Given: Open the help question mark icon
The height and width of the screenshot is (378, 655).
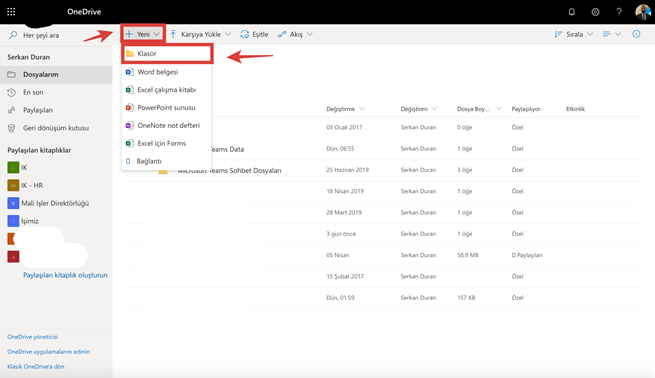Looking at the screenshot, I should coord(619,12).
